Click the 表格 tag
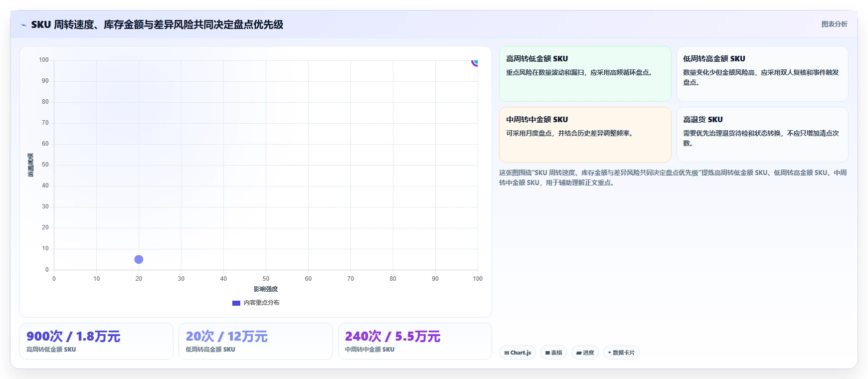 pyautogui.click(x=553, y=353)
